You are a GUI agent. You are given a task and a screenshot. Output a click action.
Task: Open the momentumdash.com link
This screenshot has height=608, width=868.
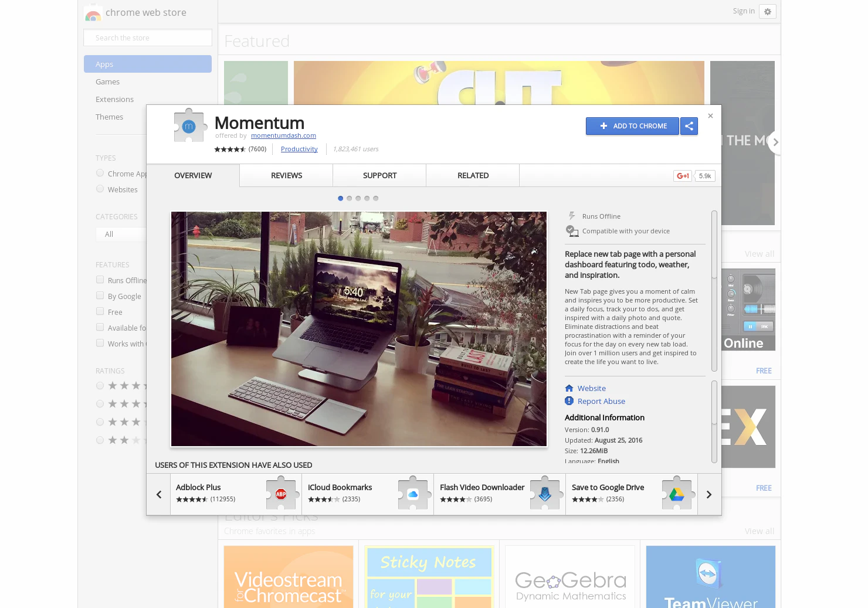[x=283, y=135]
